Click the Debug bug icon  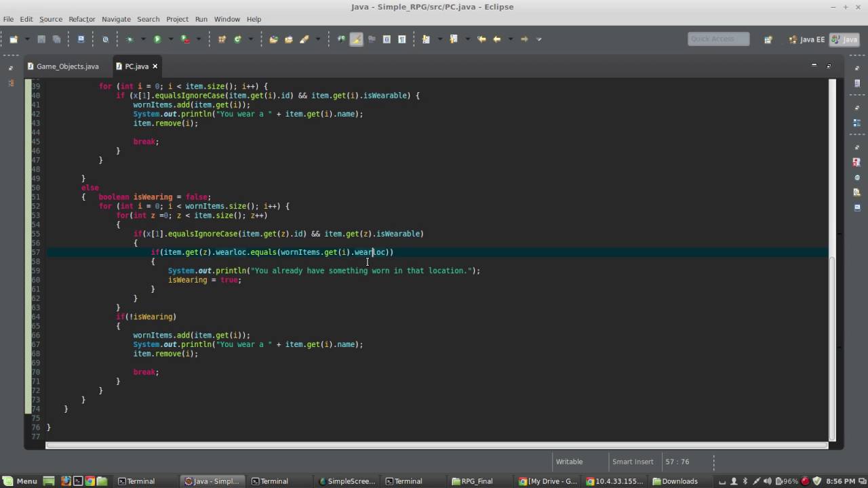tap(130, 39)
